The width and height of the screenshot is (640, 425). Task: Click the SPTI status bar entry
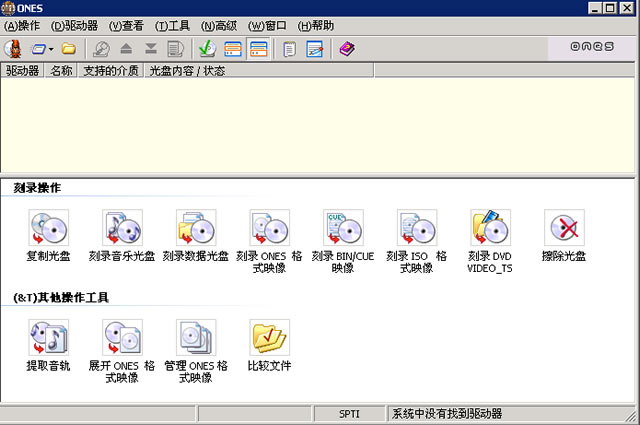[349, 414]
